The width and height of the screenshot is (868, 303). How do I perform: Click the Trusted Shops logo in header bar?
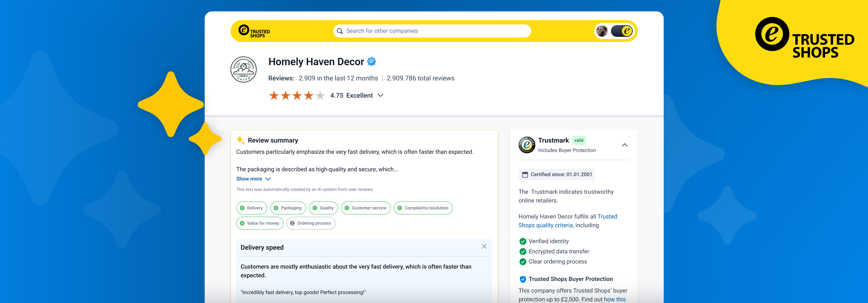254,31
